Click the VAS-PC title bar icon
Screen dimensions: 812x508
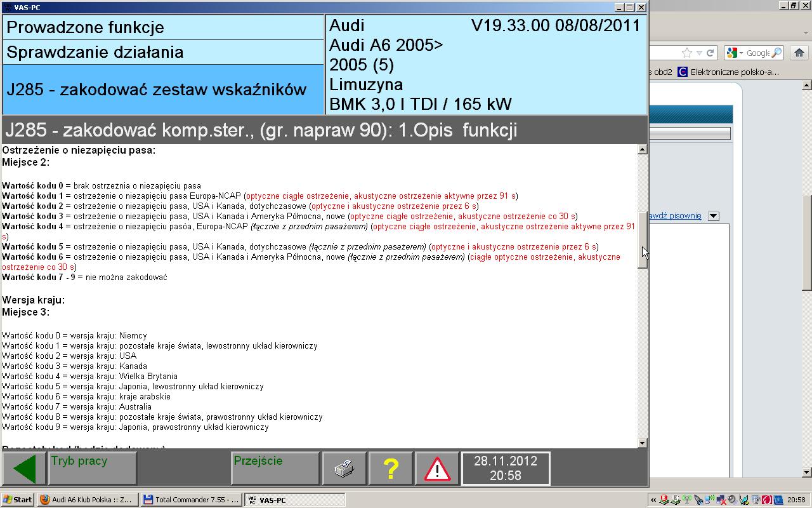[x=7, y=7]
